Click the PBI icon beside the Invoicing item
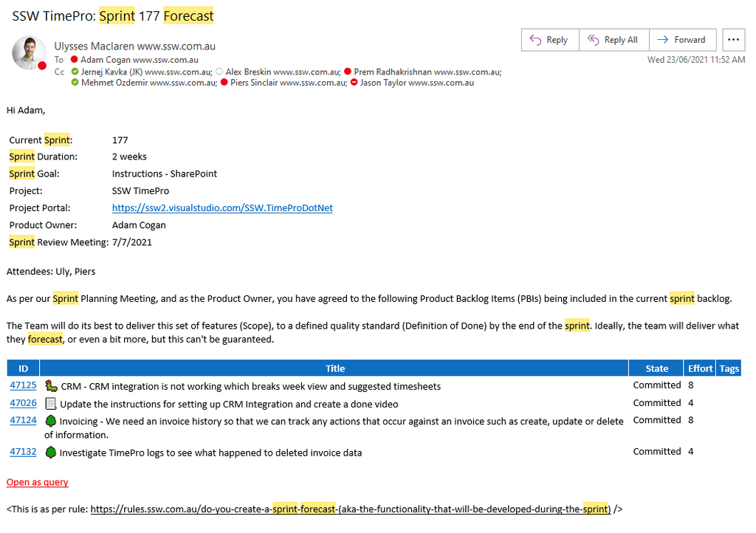The width and height of the screenshot is (756, 533). pyautogui.click(x=49, y=419)
